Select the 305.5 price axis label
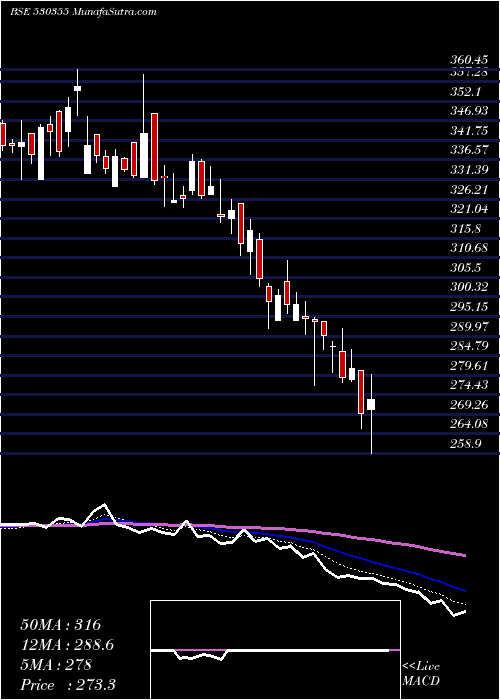 coord(465,267)
